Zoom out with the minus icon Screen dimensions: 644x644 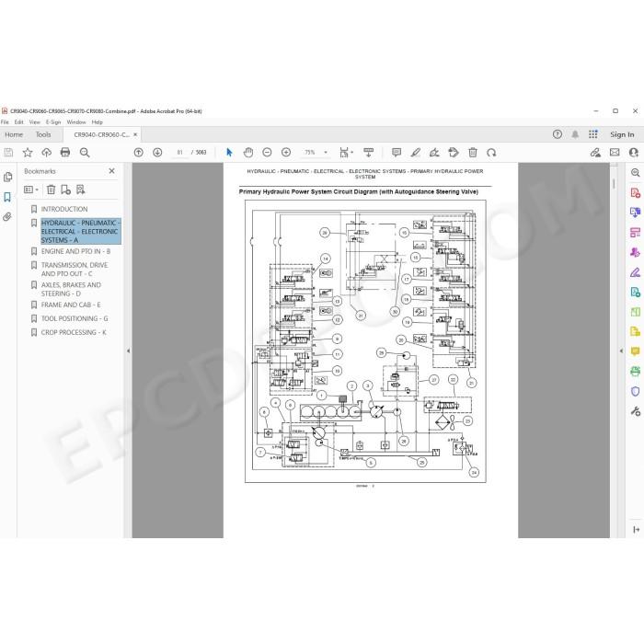267,153
